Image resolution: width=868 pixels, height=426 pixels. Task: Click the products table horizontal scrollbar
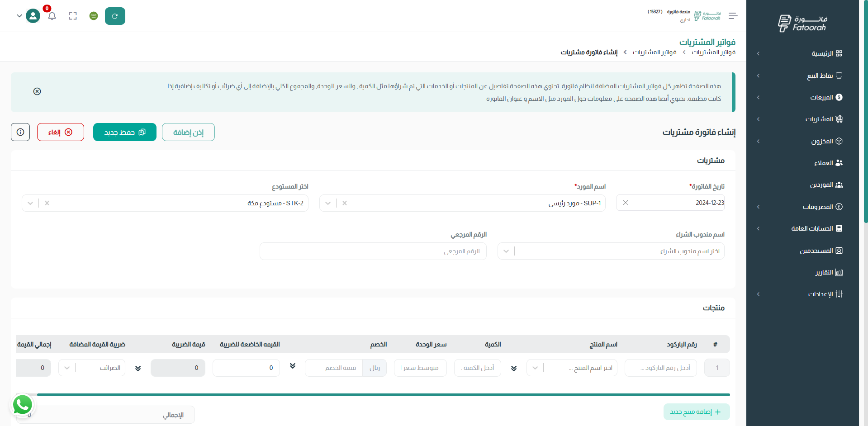click(x=384, y=395)
